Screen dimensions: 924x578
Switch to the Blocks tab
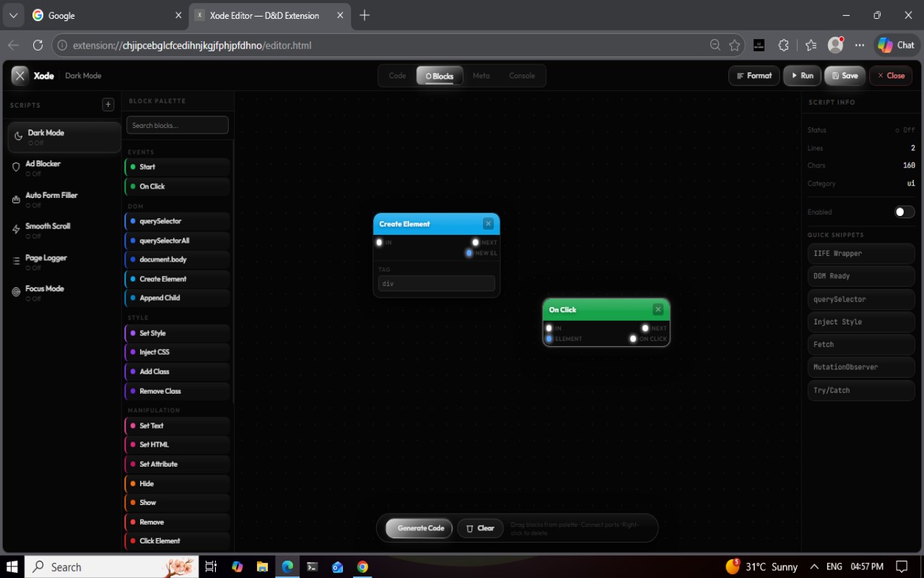[x=440, y=76]
